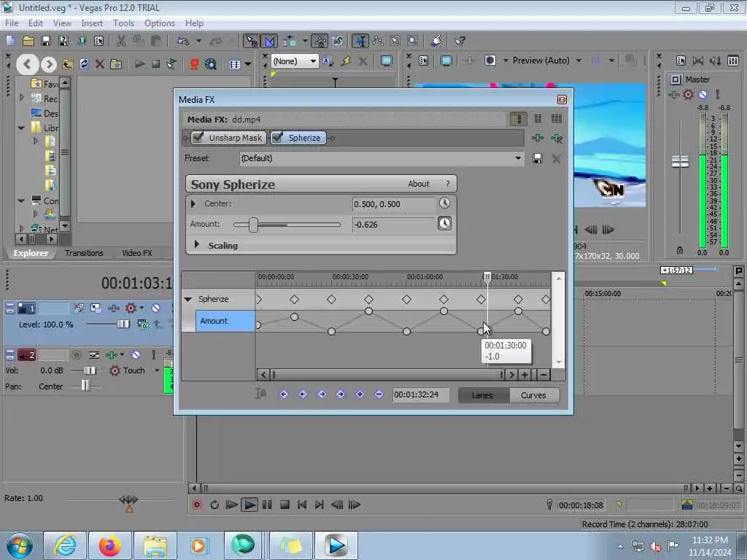Toggle Sync Cursor to Media Timeline

pyautogui.click(x=260, y=394)
